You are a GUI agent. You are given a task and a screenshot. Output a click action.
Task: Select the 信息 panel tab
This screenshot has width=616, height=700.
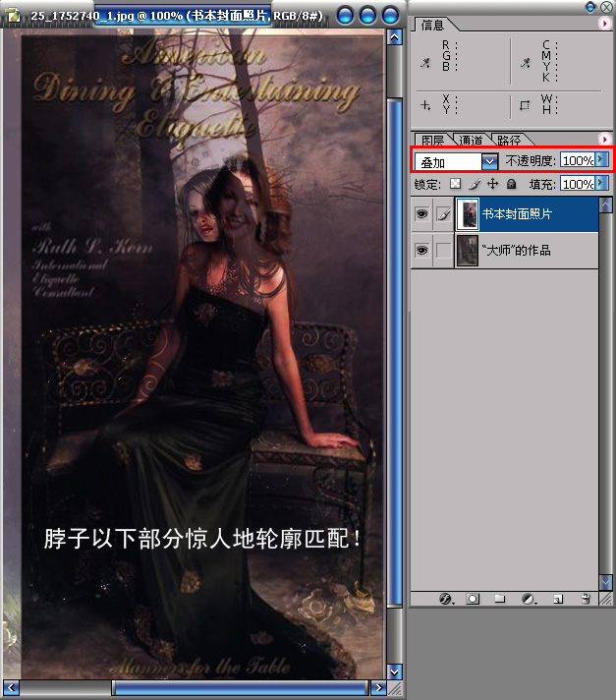[432, 25]
